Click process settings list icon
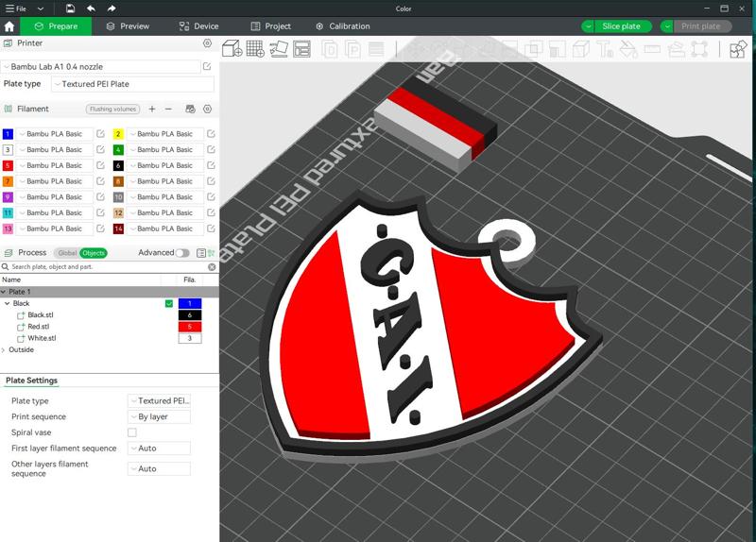The width and height of the screenshot is (756, 542). coord(201,253)
